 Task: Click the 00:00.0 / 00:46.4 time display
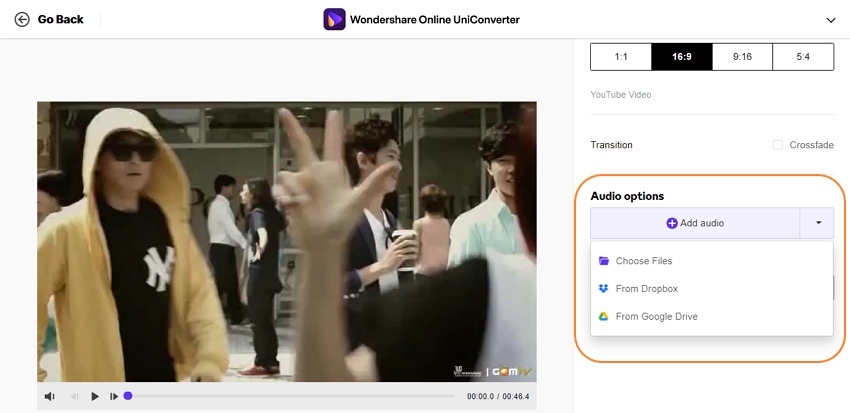pyautogui.click(x=498, y=397)
